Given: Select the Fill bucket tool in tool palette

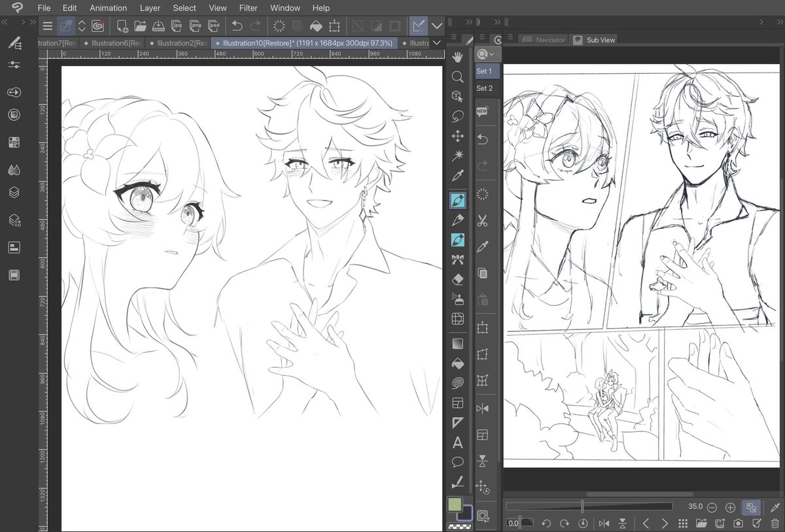Looking at the screenshot, I should point(458,363).
